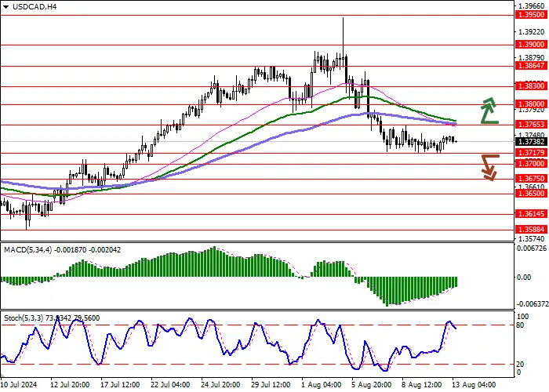This screenshot has height=392, width=549.
Task: Click the -0.006372 MACD scale value
Action: (532, 303)
